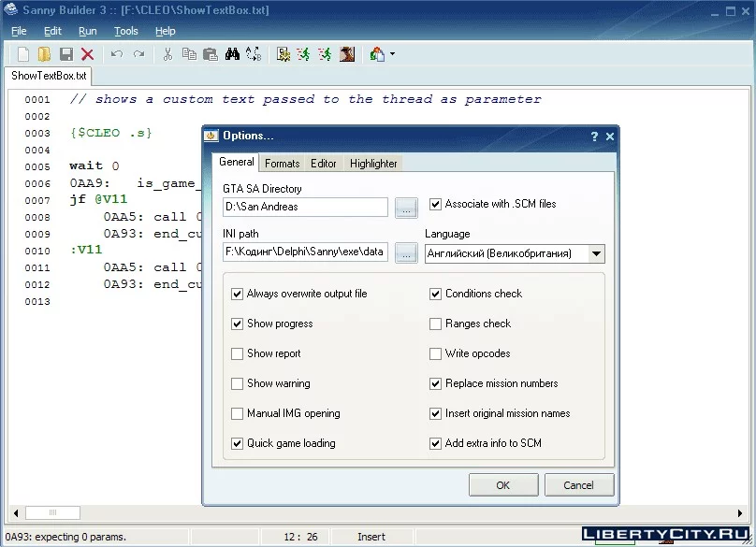Enable the Show warning checkbox
The width and height of the screenshot is (756, 547).
[x=237, y=383]
